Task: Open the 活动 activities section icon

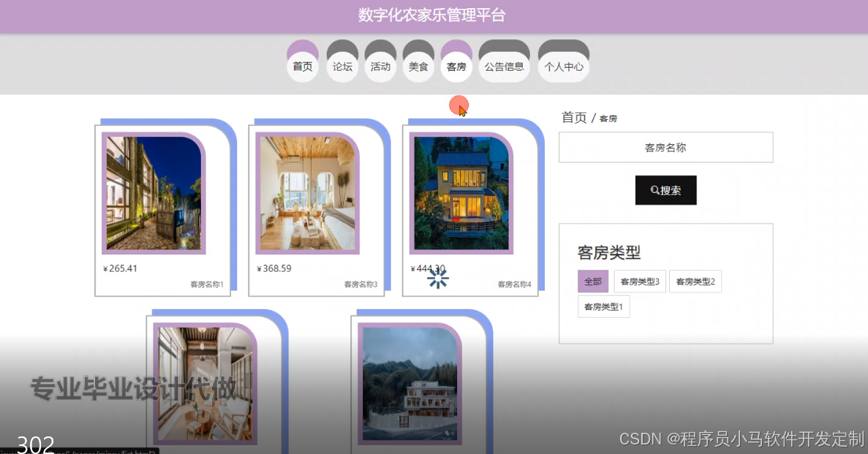Action: coord(380,66)
